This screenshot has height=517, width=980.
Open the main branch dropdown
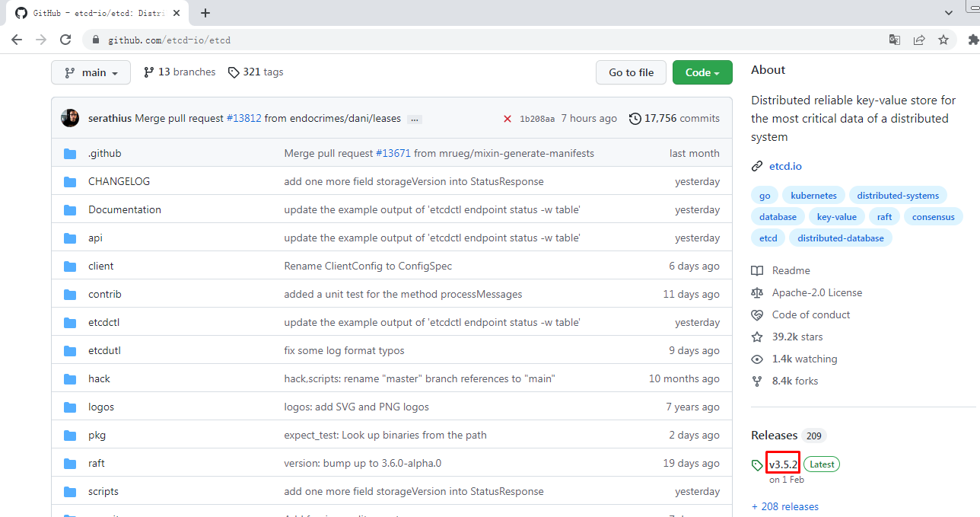tap(91, 72)
